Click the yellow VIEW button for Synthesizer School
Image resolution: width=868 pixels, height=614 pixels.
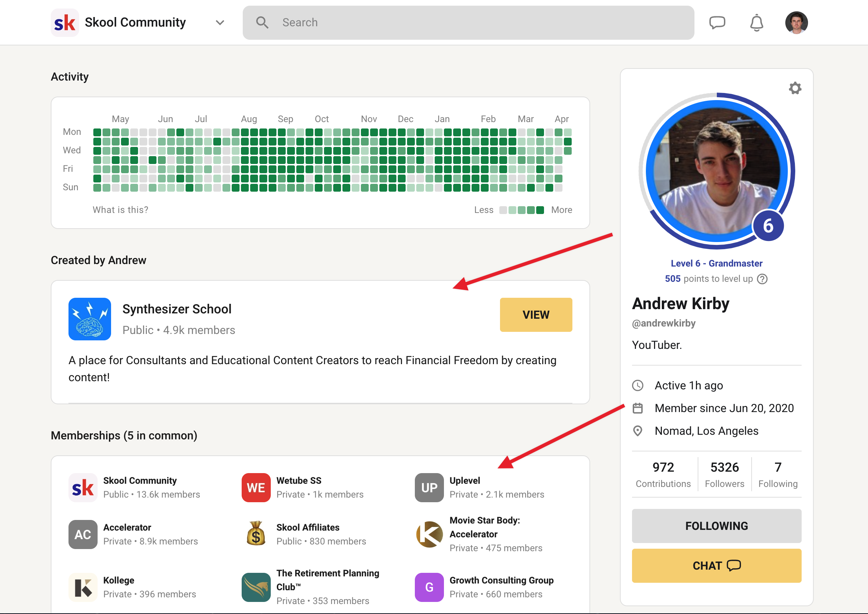(x=536, y=314)
